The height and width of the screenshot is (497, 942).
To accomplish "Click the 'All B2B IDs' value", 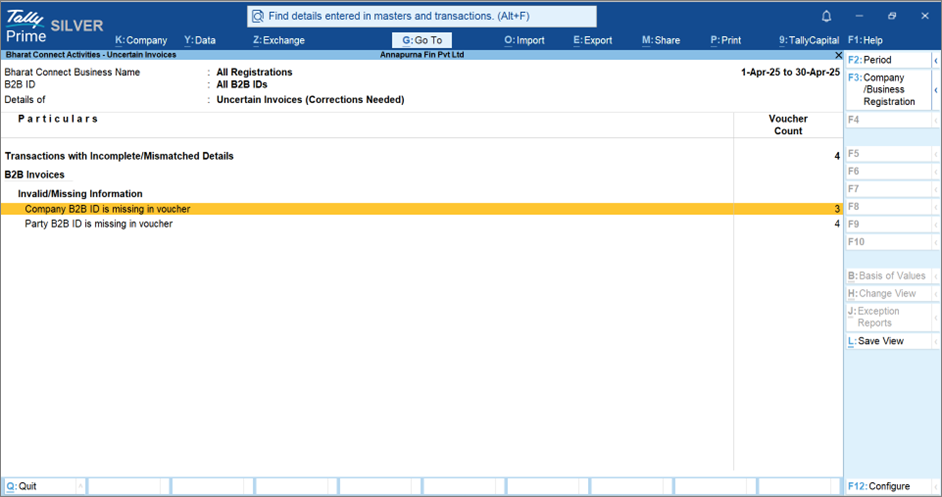I will (242, 85).
